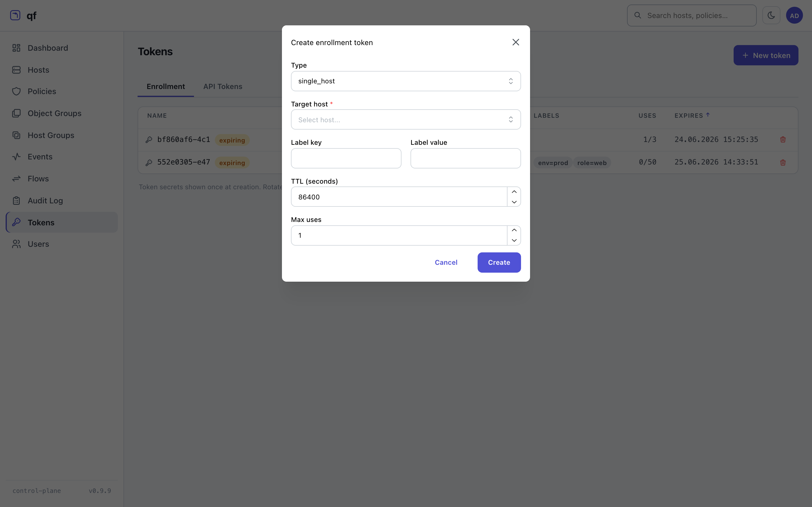
Task: Decrease the Max uses value
Action: [x=514, y=241]
